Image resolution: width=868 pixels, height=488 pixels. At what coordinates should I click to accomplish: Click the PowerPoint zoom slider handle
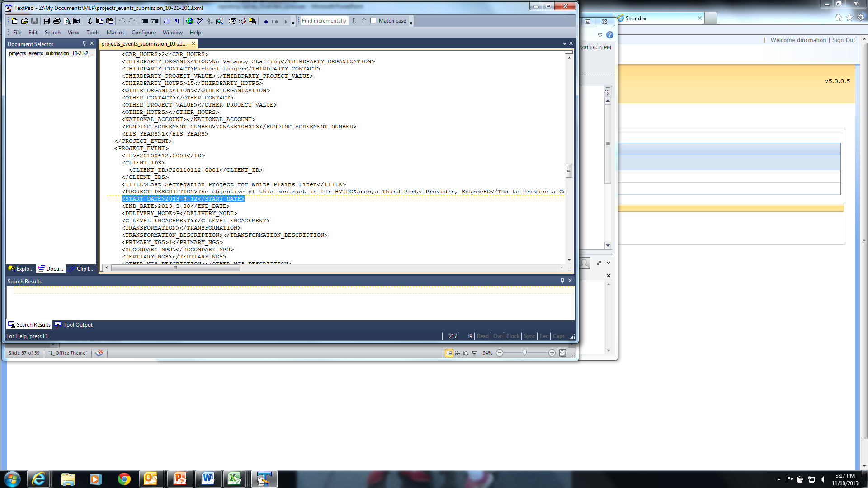(x=524, y=353)
